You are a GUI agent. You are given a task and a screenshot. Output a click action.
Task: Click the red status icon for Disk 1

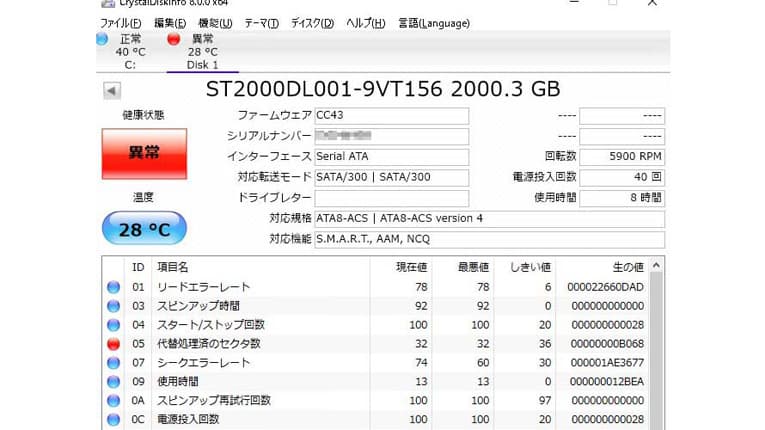(173, 39)
